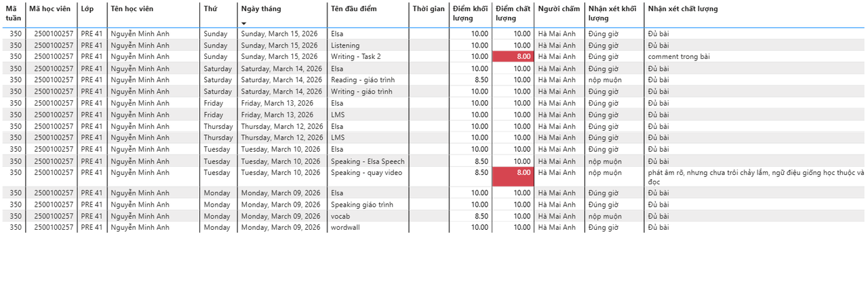Select the red 8.00 cell in Speaking - quay video row
The image size is (868, 284).
click(513, 177)
